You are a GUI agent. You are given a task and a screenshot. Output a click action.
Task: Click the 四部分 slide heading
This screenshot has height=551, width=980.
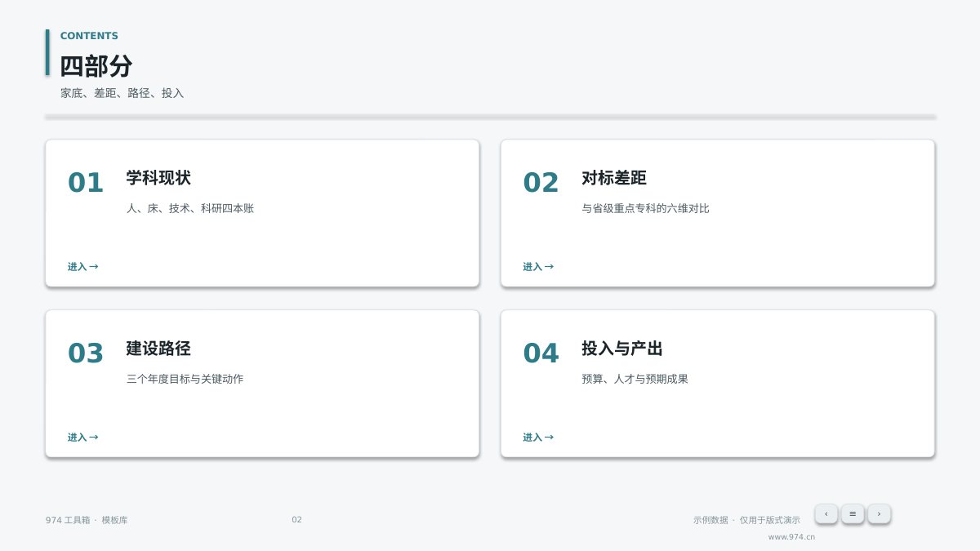[96, 66]
